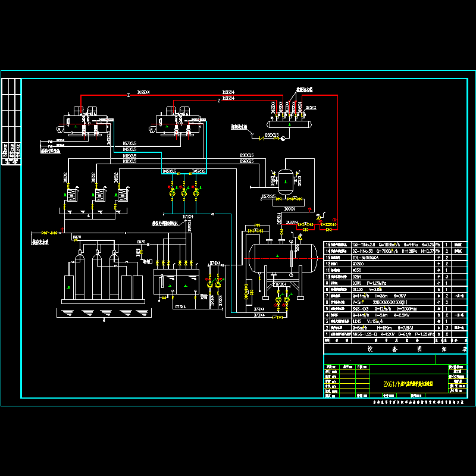The image size is (476, 476).
Task: Select the third softener vessel
Action: [114, 275]
